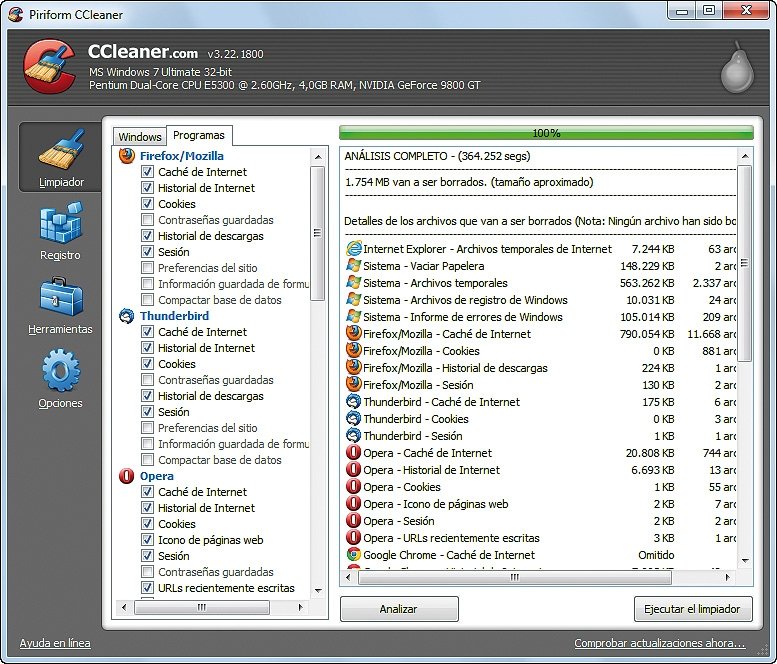The image size is (777, 664).
Task: Click results pane scroll right arrow
Action: click(727, 577)
